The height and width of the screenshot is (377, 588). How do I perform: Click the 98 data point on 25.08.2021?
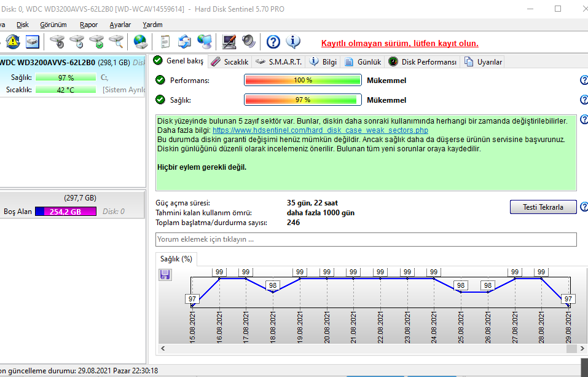click(461, 292)
